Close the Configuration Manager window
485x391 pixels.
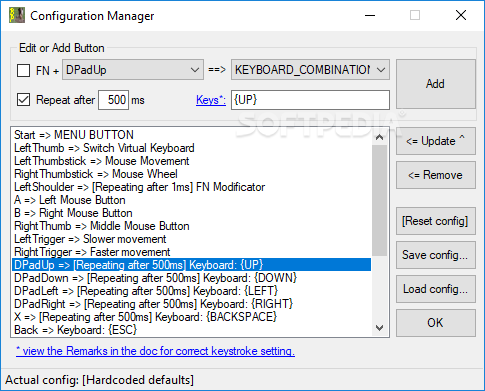tap(461, 15)
